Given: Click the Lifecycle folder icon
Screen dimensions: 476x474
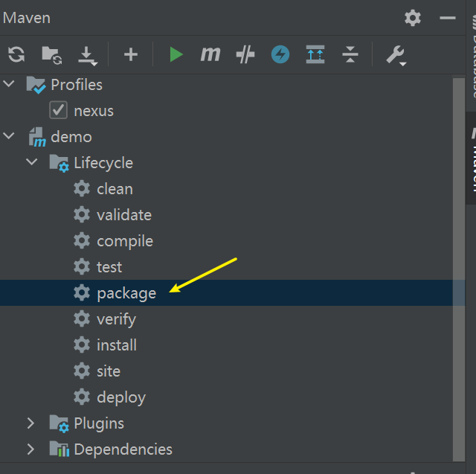Looking at the screenshot, I should click(59, 164).
